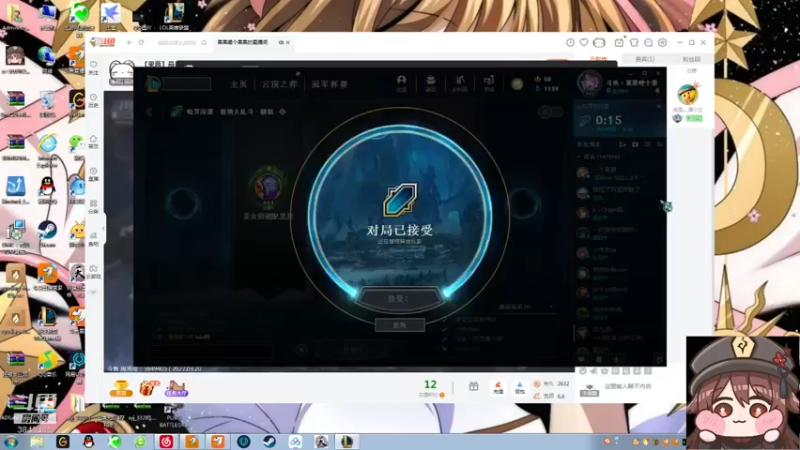Open the 贵宾 tab in Douyu right panel

pyautogui.click(x=644, y=59)
